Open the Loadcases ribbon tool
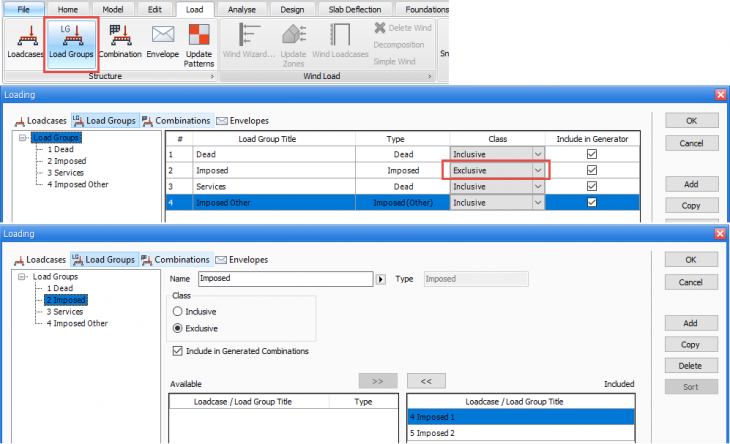This screenshot has width=730, height=444. click(25, 43)
